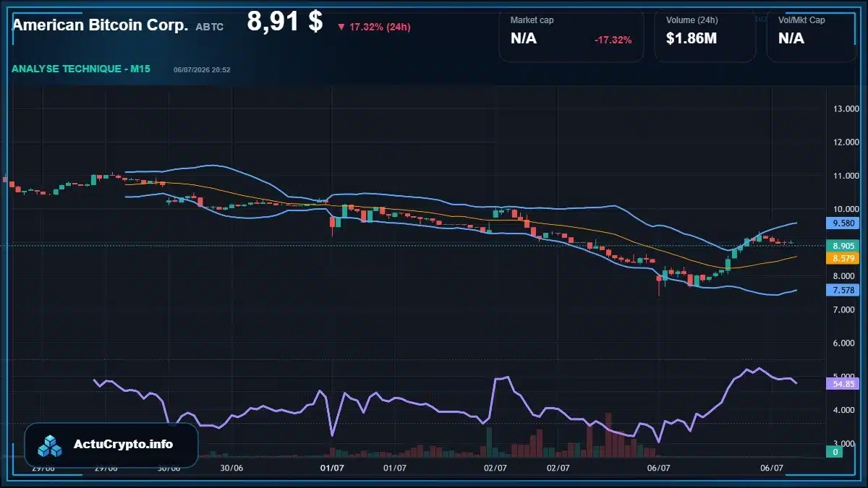Click the Vol/Mkt Cap label
Viewport: 868px width, 488px height.
click(801, 20)
